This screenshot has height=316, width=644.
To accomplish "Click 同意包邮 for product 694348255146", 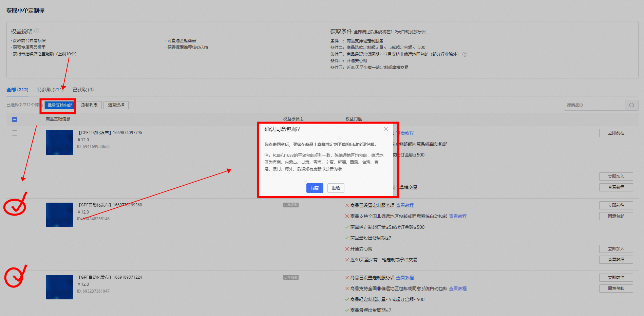I will coord(616,216).
